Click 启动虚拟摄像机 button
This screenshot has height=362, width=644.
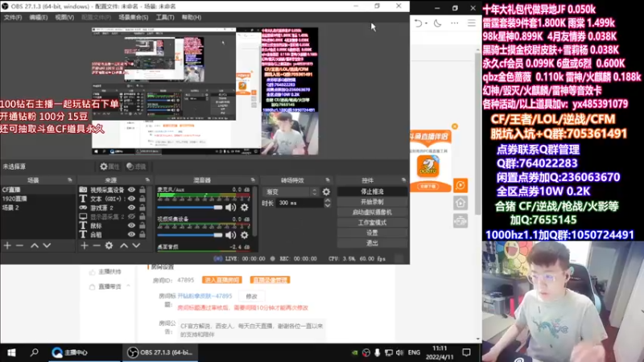coord(372,212)
